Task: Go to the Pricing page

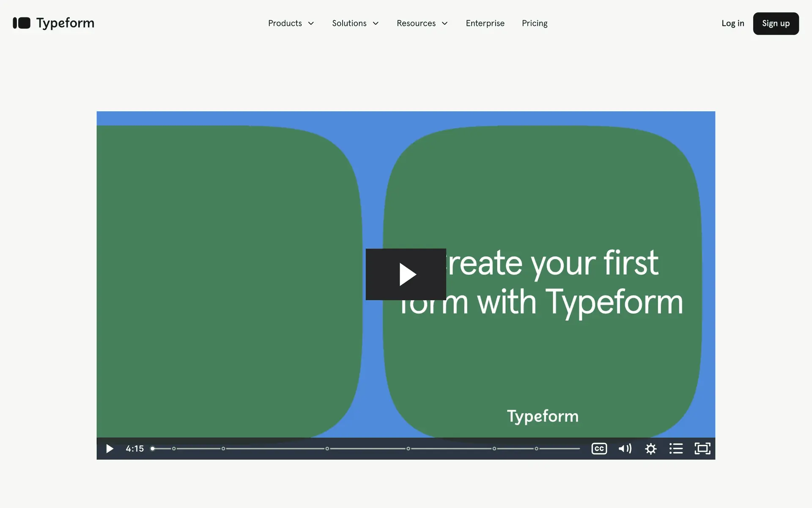Action: tap(535, 23)
